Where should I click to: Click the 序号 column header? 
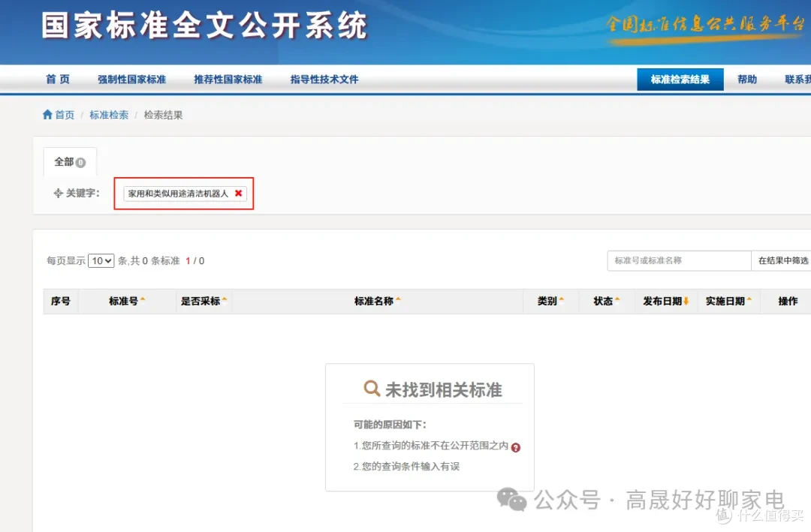click(61, 301)
